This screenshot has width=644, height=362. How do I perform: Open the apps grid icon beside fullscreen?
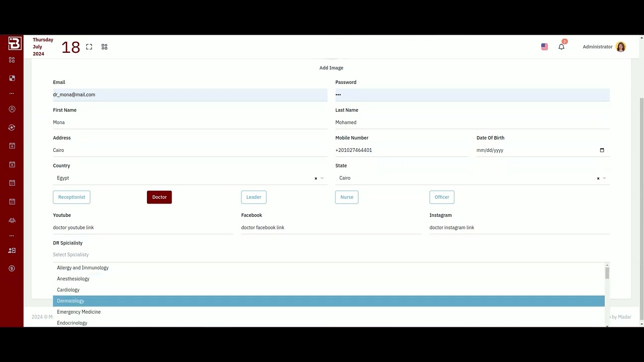pos(105,47)
